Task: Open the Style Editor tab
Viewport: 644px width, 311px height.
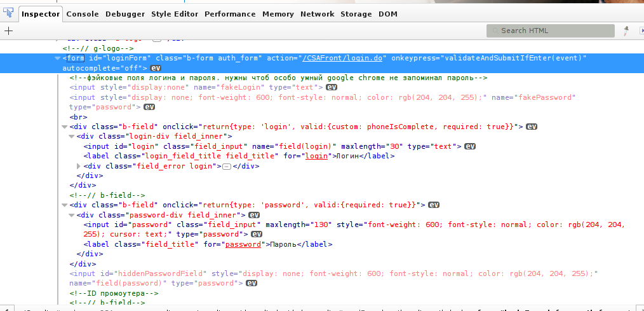Action: (x=175, y=14)
